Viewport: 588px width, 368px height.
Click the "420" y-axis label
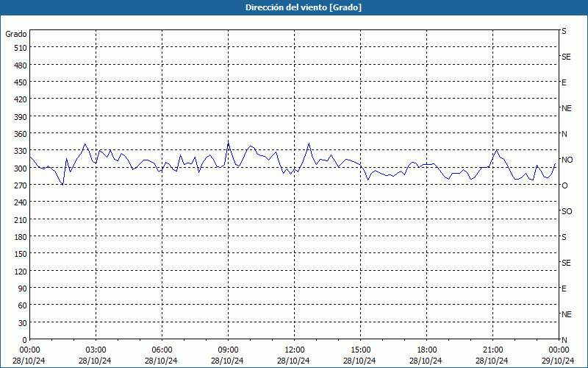[x=21, y=99]
